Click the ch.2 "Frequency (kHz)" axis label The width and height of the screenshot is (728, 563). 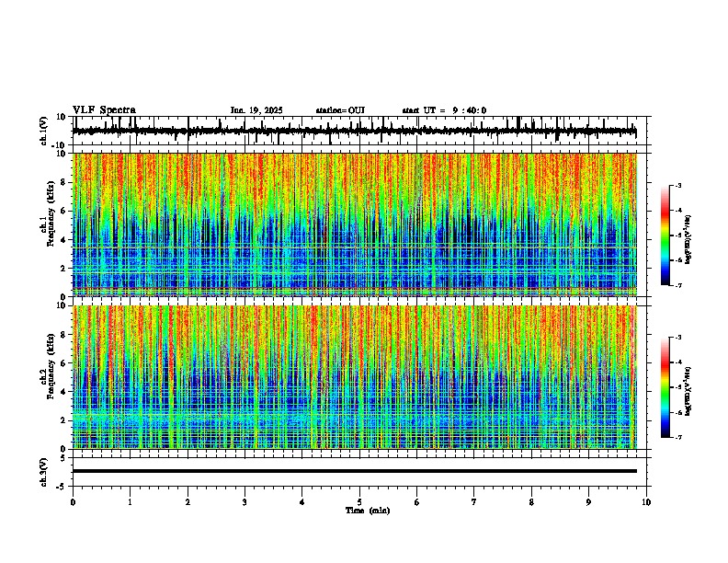tap(51, 366)
